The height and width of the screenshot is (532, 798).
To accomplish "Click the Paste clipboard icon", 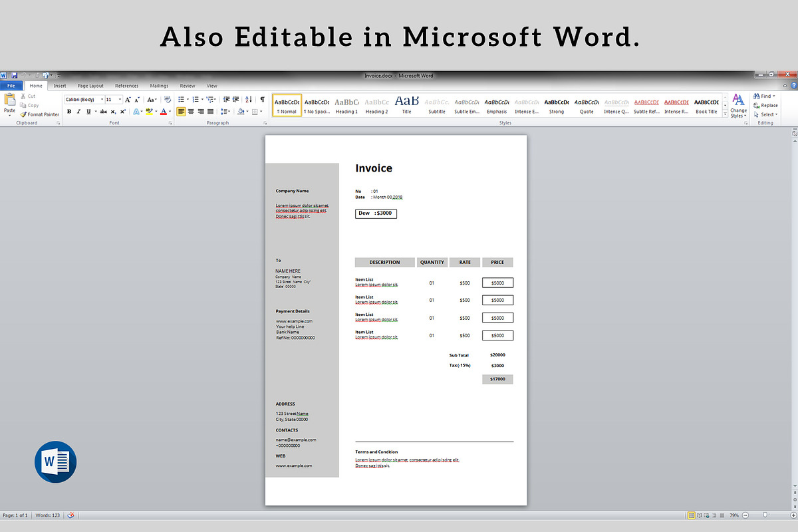I will tap(10, 99).
